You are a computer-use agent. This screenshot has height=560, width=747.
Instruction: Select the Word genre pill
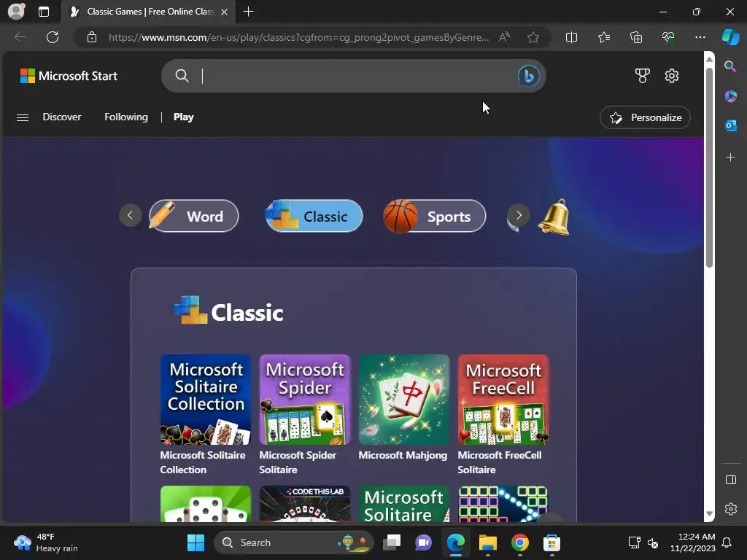click(x=193, y=216)
